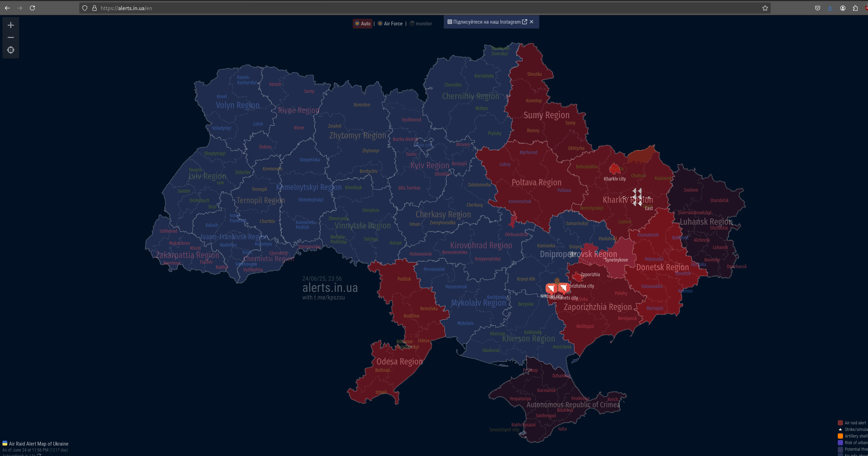Viewport: 868px width, 456px height.
Task: Bookmark this page with the star icon
Action: coord(765,8)
